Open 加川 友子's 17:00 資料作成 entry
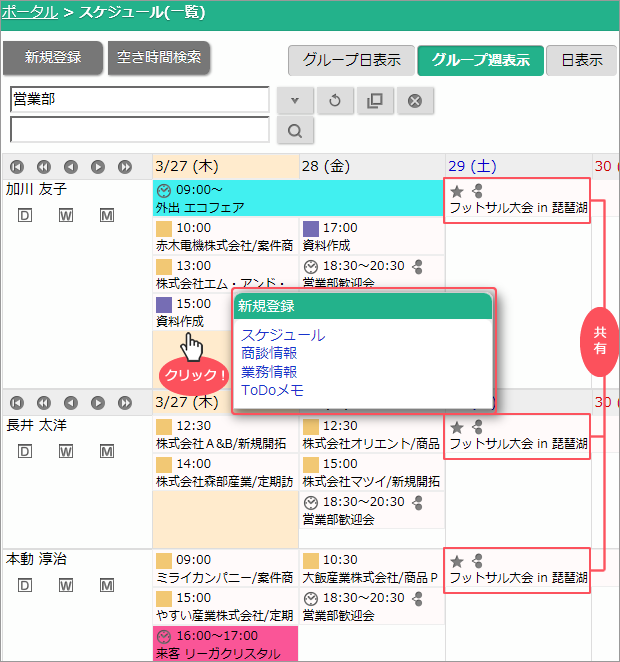Image resolution: width=620 pixels, height=662 pixels. click(371, 236)
